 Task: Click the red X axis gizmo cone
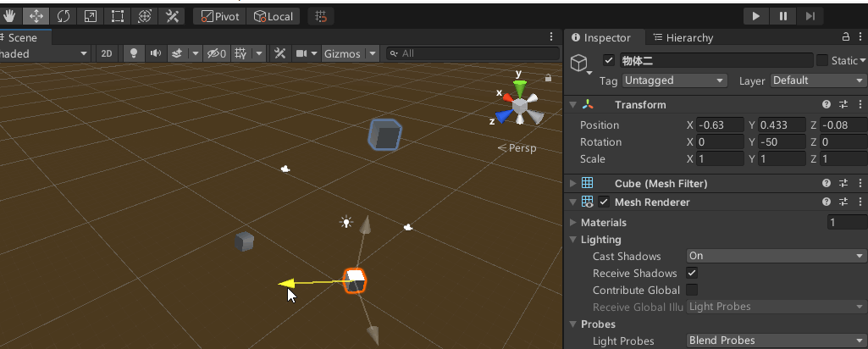507,98
